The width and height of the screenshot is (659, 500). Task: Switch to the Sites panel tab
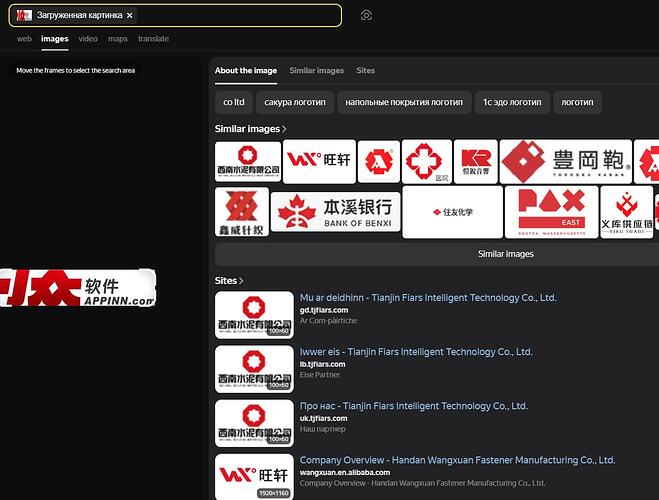click(366, 71)
